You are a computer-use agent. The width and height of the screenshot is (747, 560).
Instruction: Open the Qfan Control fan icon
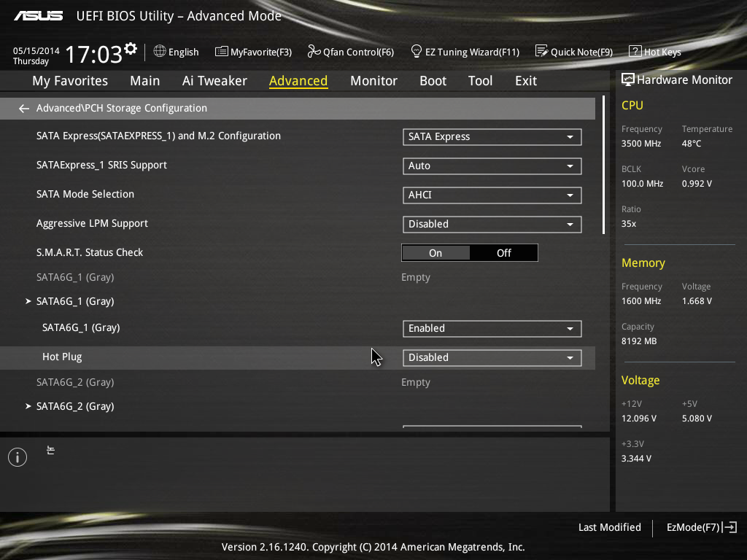(x=314, y=52)
